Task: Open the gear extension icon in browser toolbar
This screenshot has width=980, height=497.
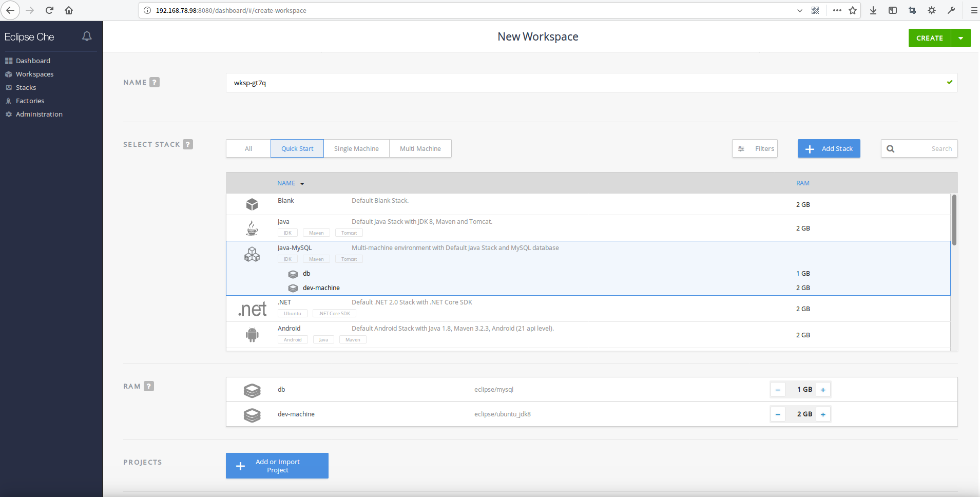Action: 932,10
